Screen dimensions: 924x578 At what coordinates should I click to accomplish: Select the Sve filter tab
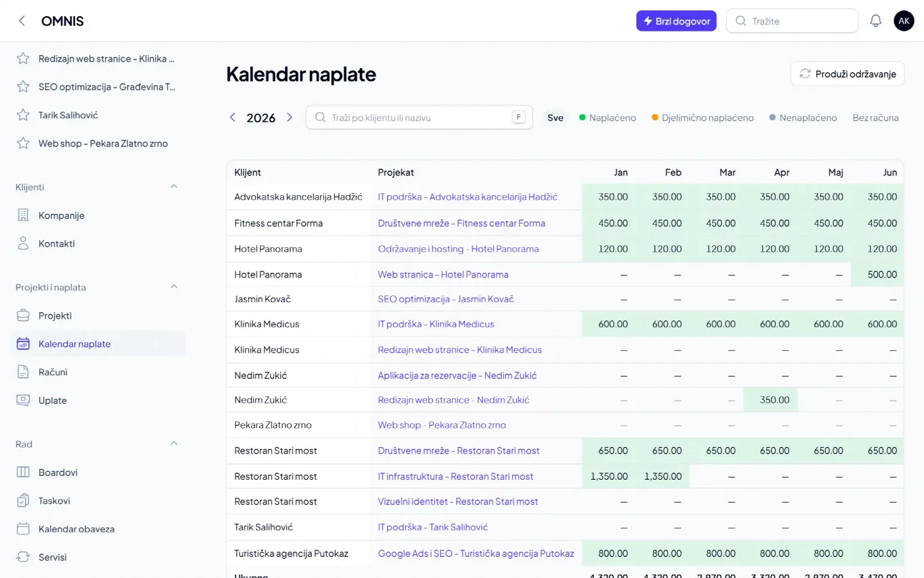tap(556, 118)
